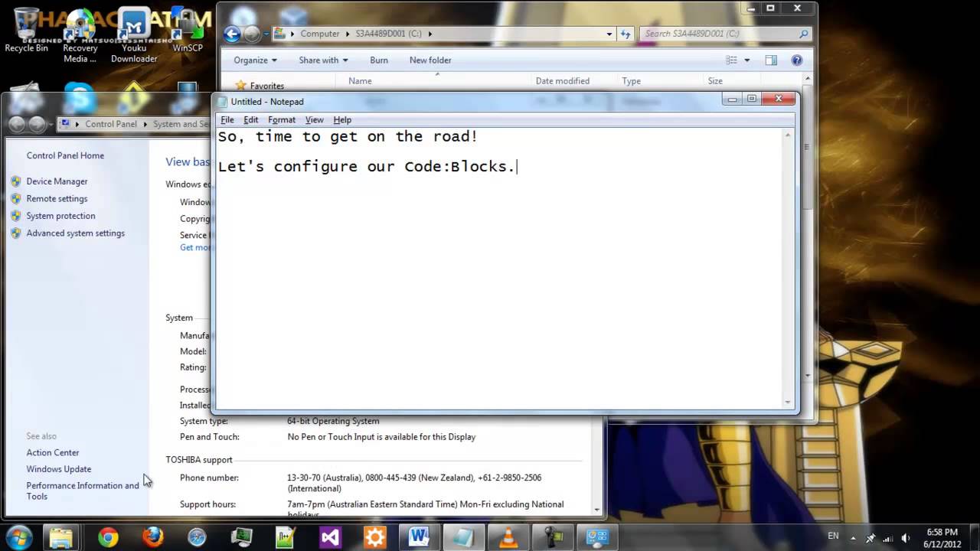Select Youku Downloader desktop shortcut
The height and width of the screenshot is (551, 980).
pos(134,37)
